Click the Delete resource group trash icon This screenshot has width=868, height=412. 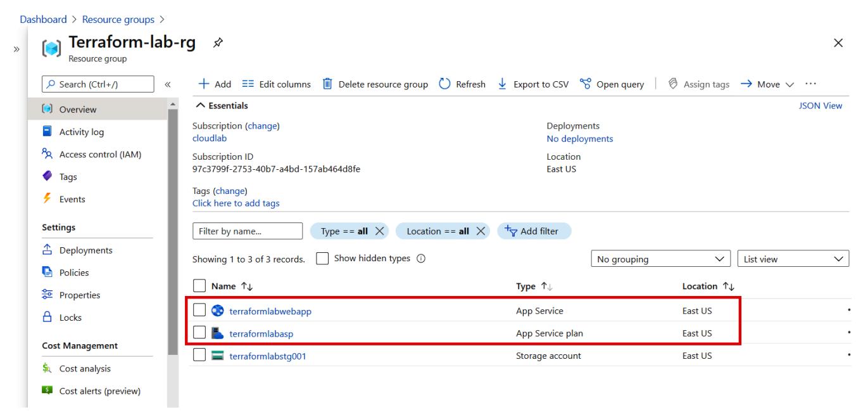[x=327, y=84]
